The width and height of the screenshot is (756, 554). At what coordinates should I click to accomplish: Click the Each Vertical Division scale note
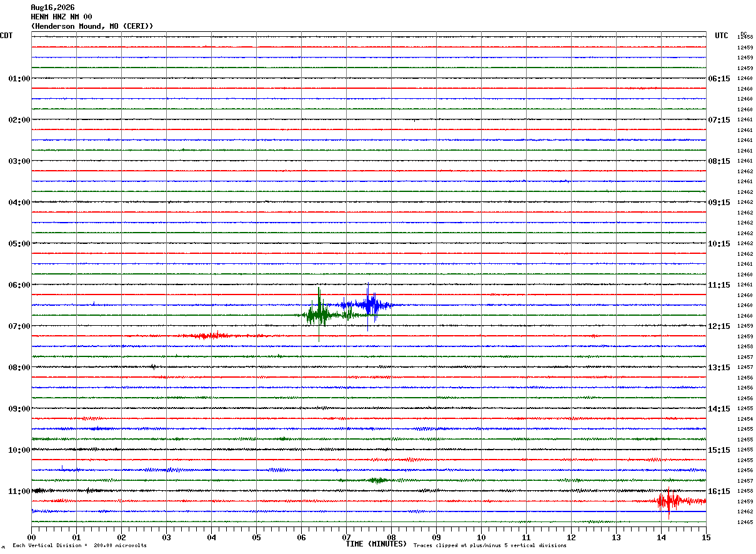(79, 546)
